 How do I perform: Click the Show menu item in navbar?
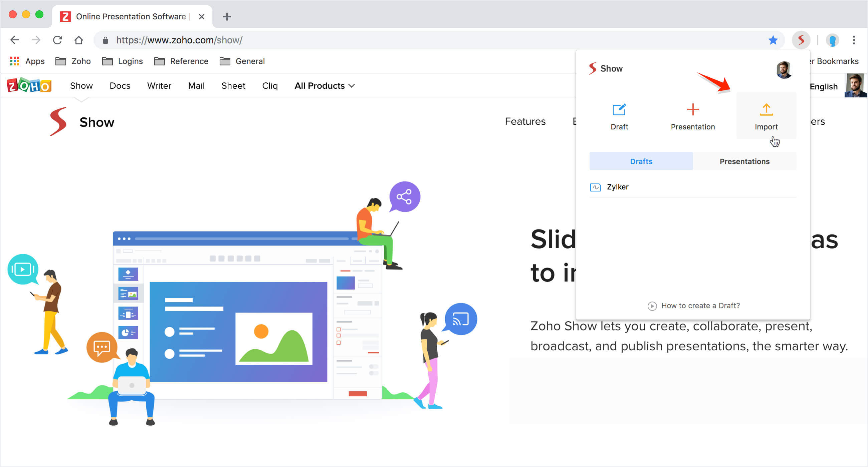click(x=80, y=86)
